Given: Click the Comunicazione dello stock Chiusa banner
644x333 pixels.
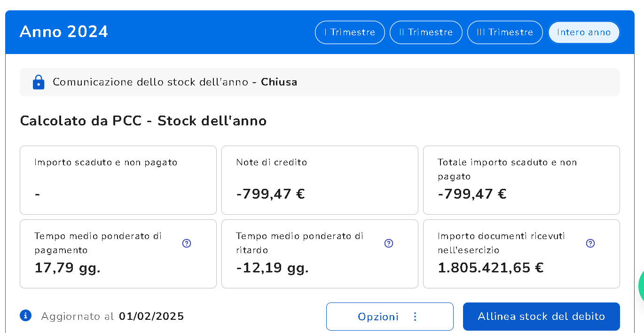Looking at the screenshot, I should [x=320, y=82].
